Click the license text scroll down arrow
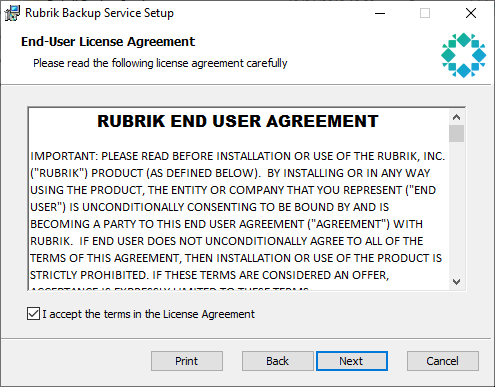 pos(456,282)
